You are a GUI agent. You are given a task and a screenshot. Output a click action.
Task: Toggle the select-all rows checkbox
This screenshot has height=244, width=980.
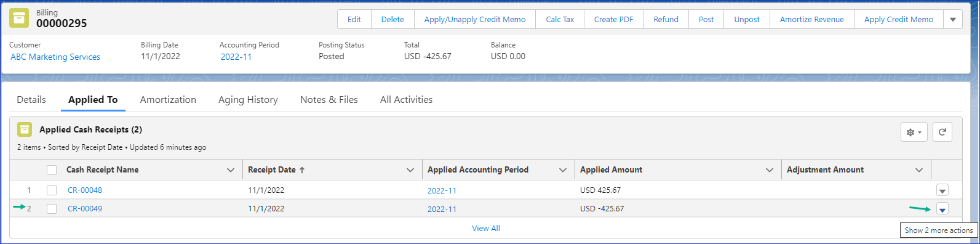52,170
